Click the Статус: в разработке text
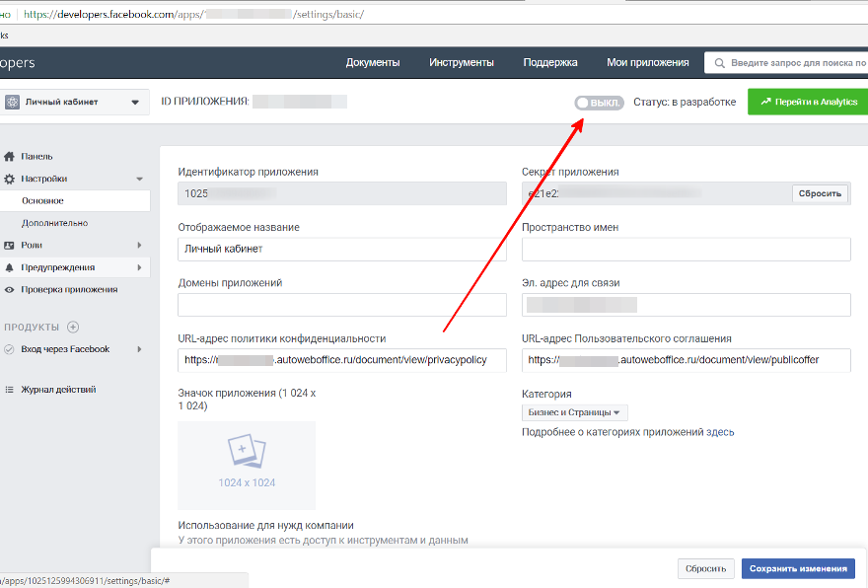This screenshot has width=868, height=588. (x=685, y=102)
